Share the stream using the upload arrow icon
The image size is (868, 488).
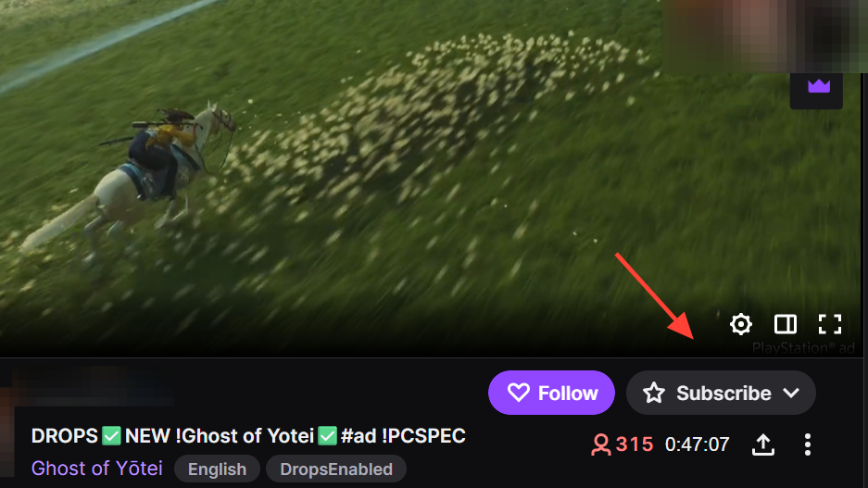[762, 444]
